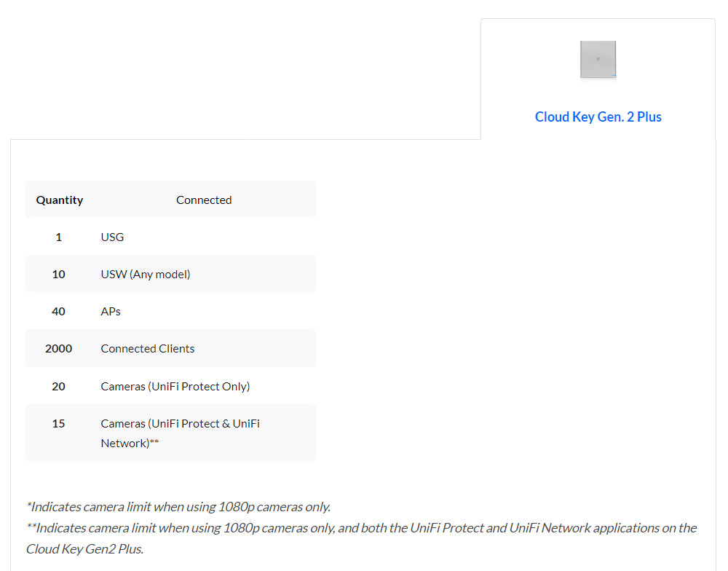This screenshot has height=571, width=728.
Task: Click quantity 15 for Protect & Network cameras
Action: pyautogui.click(x=58, y=424)
